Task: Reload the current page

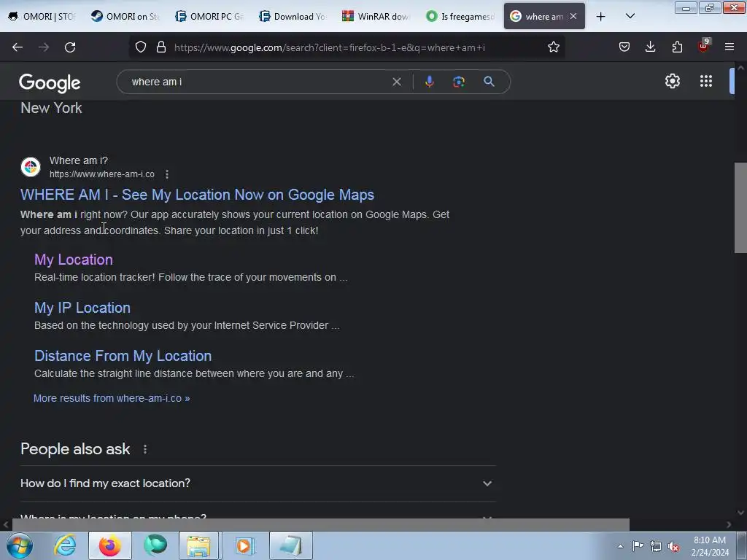Action: pos(70,47)
